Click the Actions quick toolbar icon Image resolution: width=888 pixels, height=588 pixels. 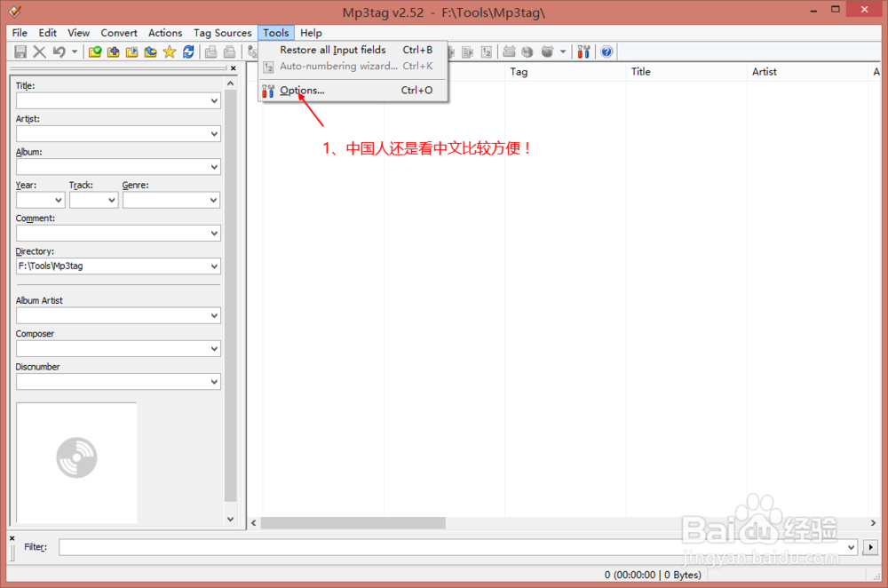(509, 52)
